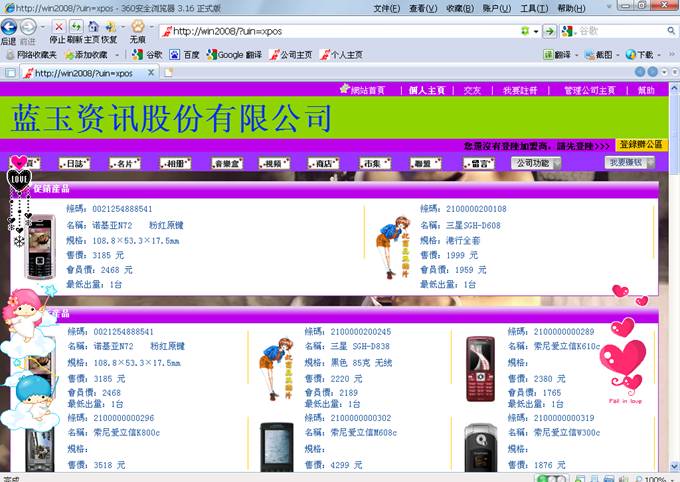
Task: Select the 相册 navigation tab
Action: point(176,163)
